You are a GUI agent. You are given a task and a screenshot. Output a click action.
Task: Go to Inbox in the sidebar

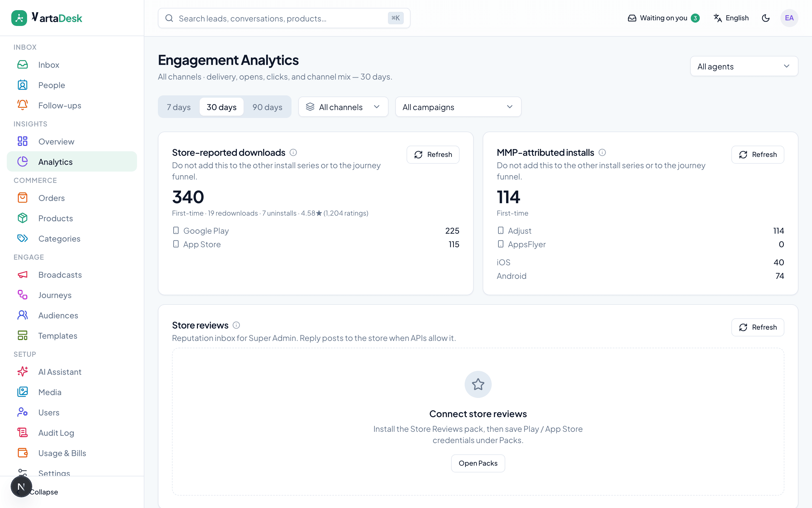pos(72,65)
